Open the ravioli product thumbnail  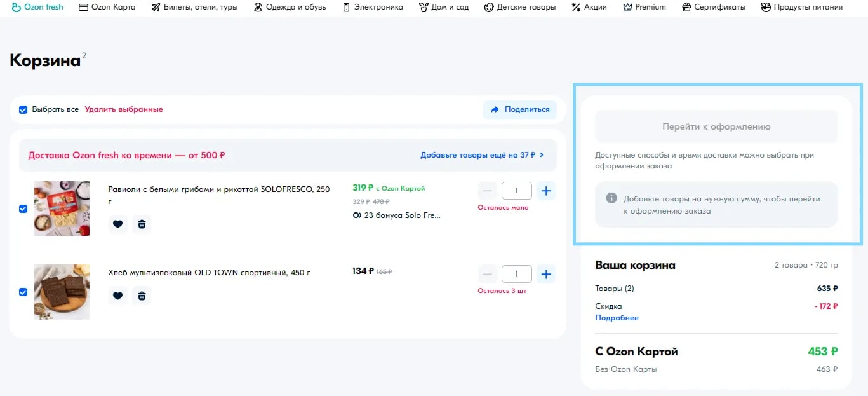(x=62, y=208)
